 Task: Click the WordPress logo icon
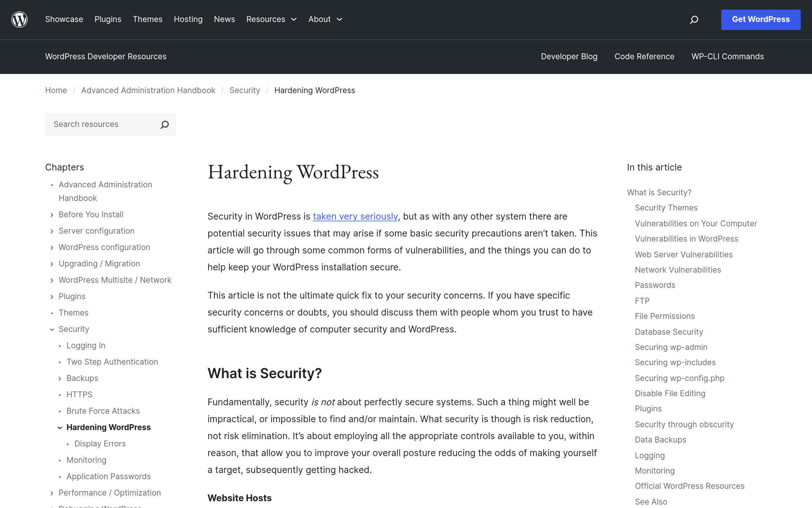coord(19,19)
